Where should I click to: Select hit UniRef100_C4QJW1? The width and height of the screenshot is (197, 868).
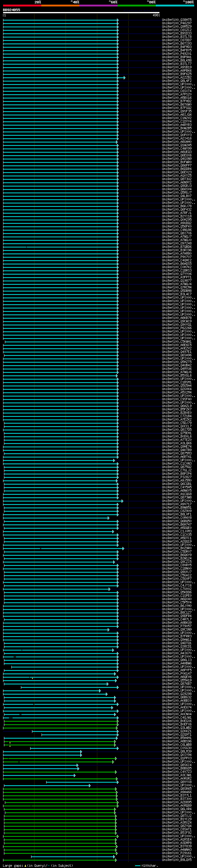(x=177, y=717)
